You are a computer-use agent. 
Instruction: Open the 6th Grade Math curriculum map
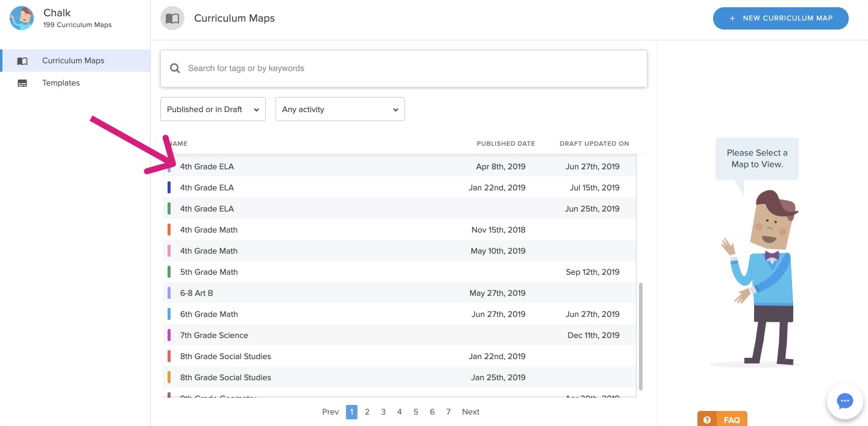click(x=209, y=314)
